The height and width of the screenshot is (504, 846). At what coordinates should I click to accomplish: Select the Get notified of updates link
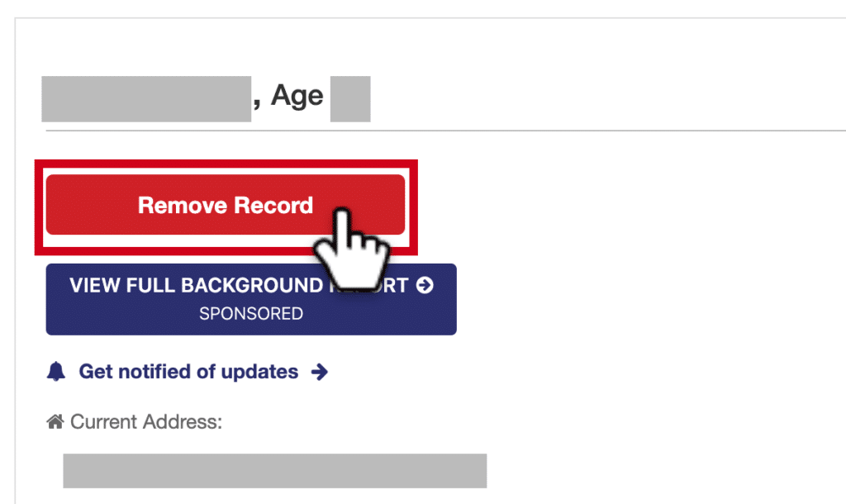tap(188, 372)
